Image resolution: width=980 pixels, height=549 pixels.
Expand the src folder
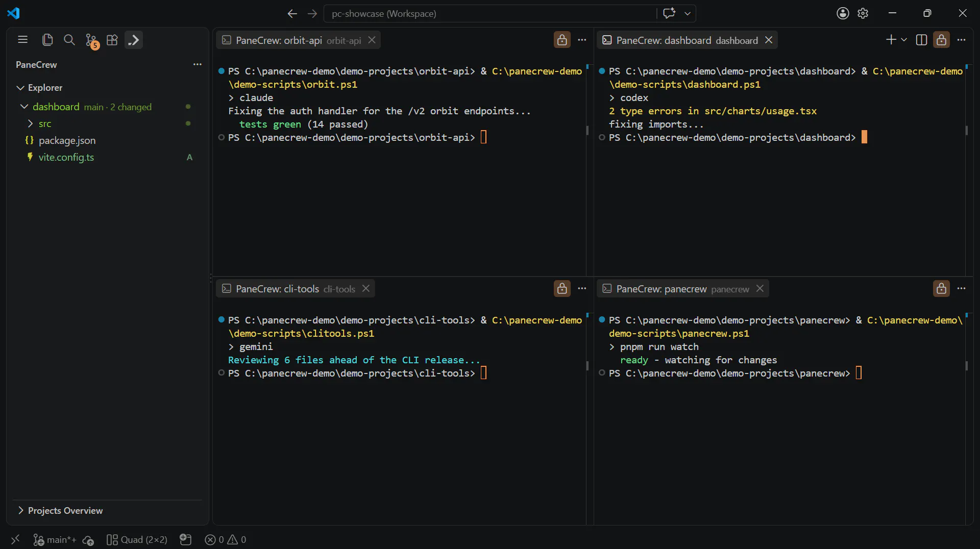pyautogui.click(x=30, y=123)
